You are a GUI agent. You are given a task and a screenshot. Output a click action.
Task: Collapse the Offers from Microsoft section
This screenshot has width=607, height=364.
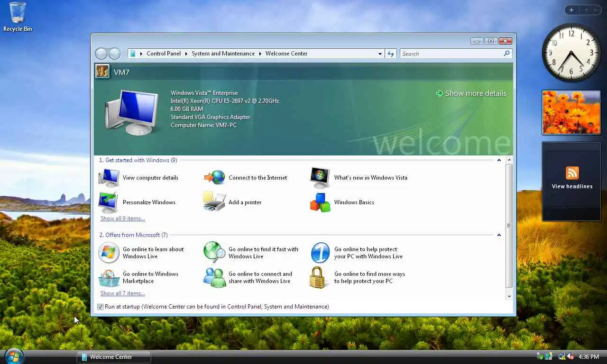click(499, 235)
